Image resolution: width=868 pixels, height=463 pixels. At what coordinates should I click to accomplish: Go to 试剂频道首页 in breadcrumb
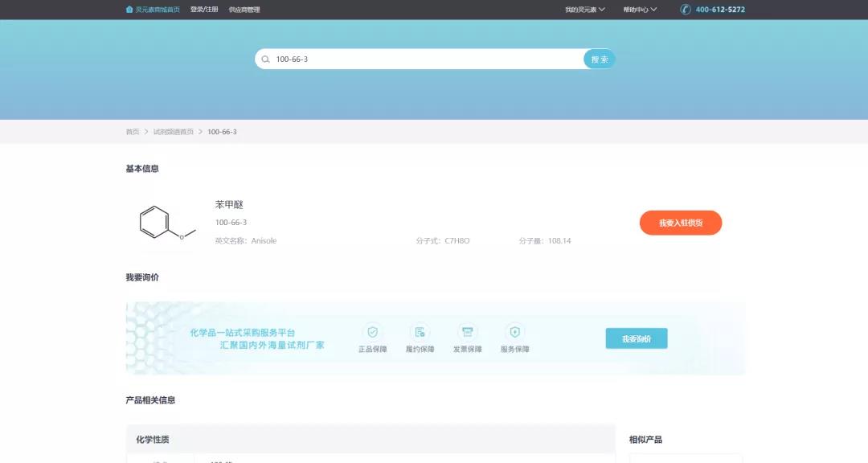pos(174,132)
